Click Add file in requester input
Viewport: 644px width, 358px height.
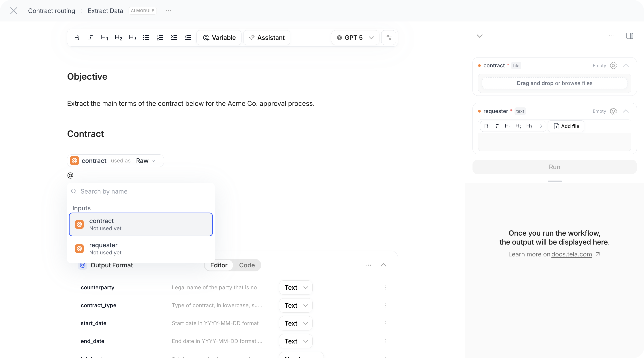(x=566, y=126)
